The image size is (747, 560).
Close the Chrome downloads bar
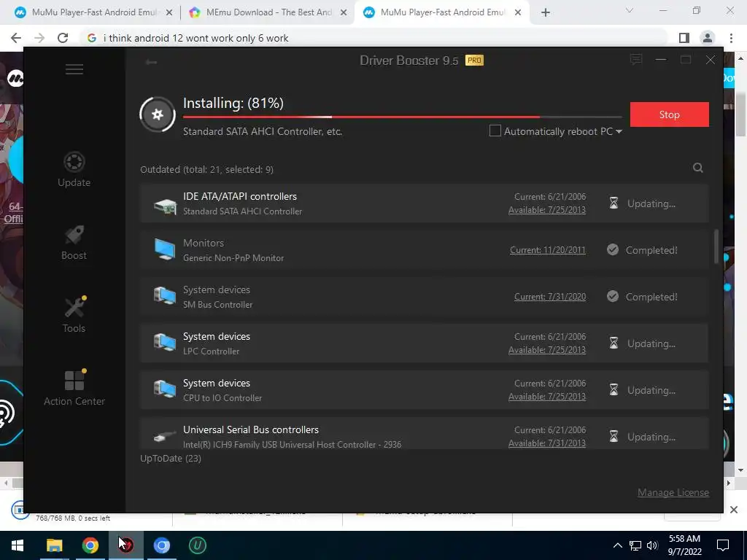coord(734,510)
